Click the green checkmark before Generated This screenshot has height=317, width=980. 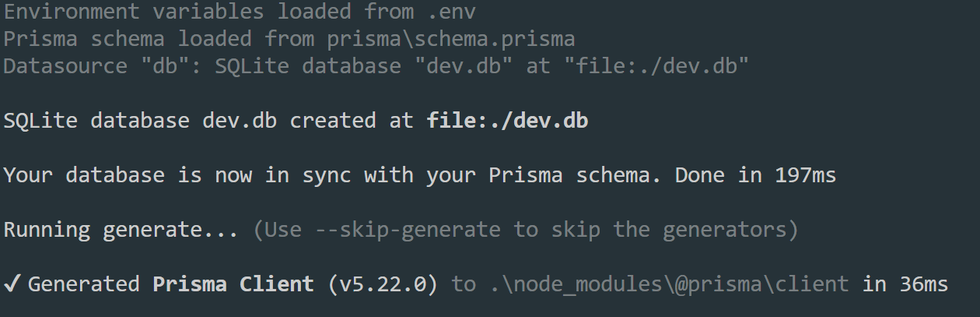(x=12, y=284)
